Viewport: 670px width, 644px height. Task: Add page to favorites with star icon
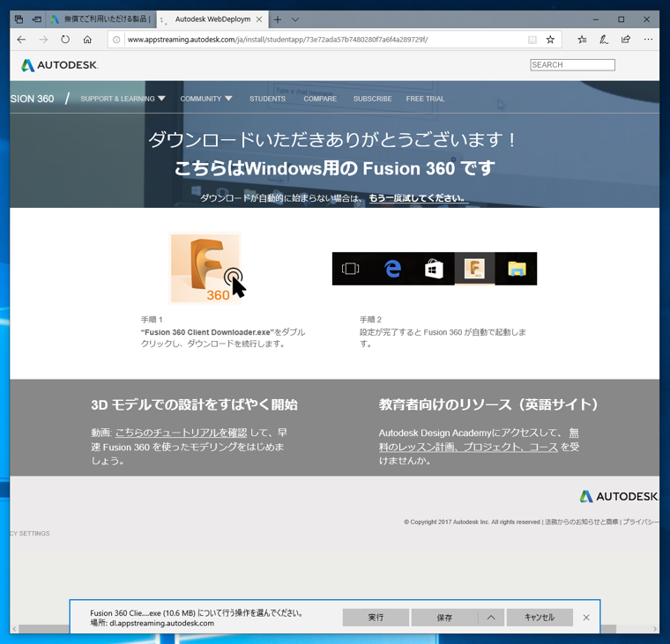(x=550, y=40)
